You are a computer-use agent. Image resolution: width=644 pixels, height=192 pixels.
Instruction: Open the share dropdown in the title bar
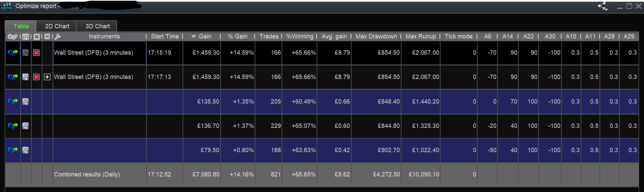603,6
